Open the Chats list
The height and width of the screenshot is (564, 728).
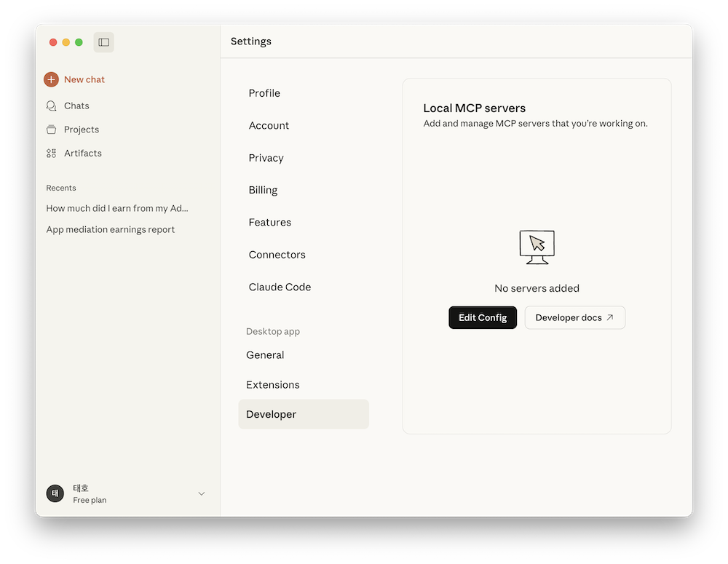[x=76, y=106]
